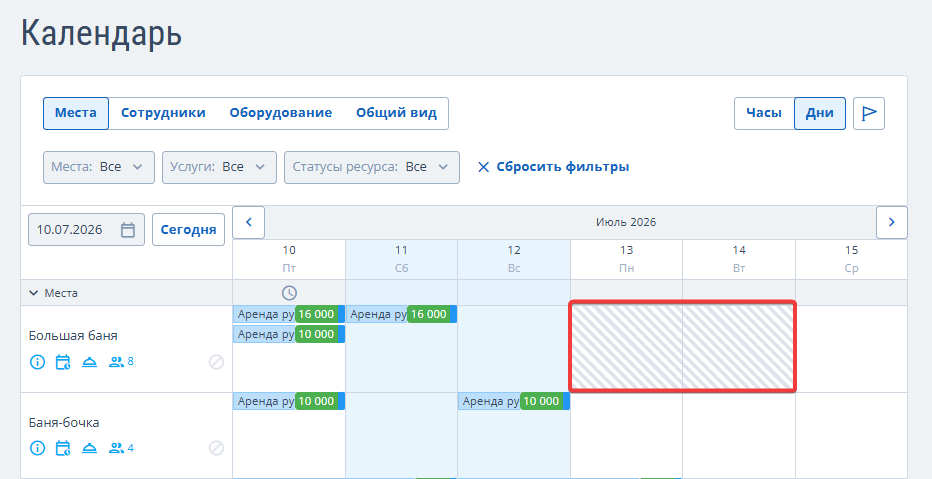The image size is (932, 479).
Task: Collapse the Места group
Action: click(x=33, y=293)
